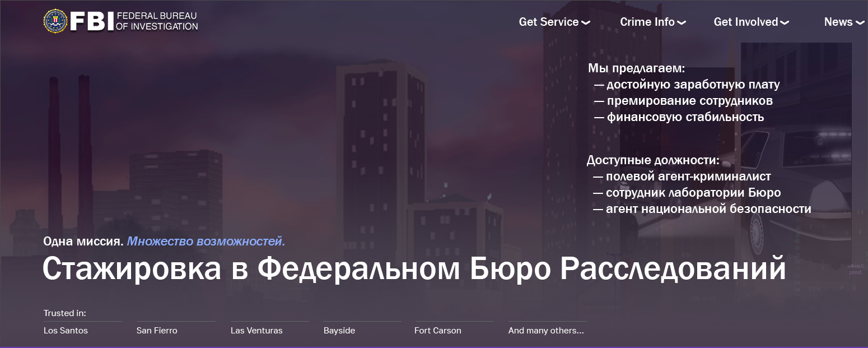Viewport: 868px width, 348px height.
Task: Click the Federal Bureau of Investigation title
Action: 157,21
